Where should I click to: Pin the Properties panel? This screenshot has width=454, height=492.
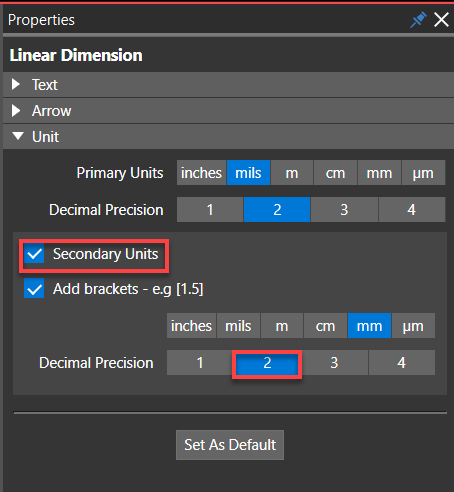pos(418,20)
